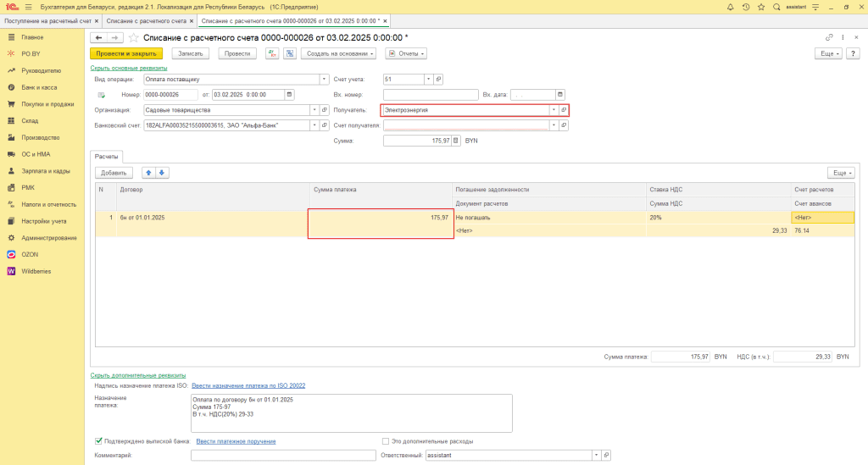Open Ввести назначение платежа по ISO 20022
Image resolution: width=868 pixels, height=465 pixels.
tap(248, 385)
